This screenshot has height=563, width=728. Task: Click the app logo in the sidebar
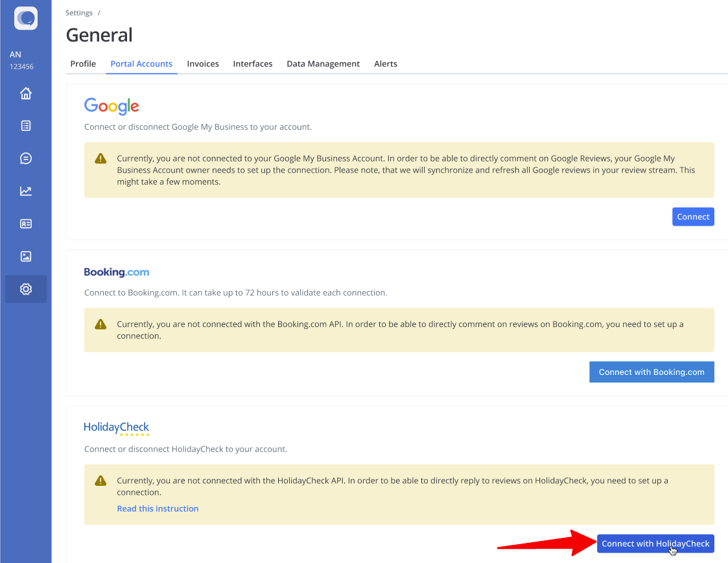[x=26, y=18]
